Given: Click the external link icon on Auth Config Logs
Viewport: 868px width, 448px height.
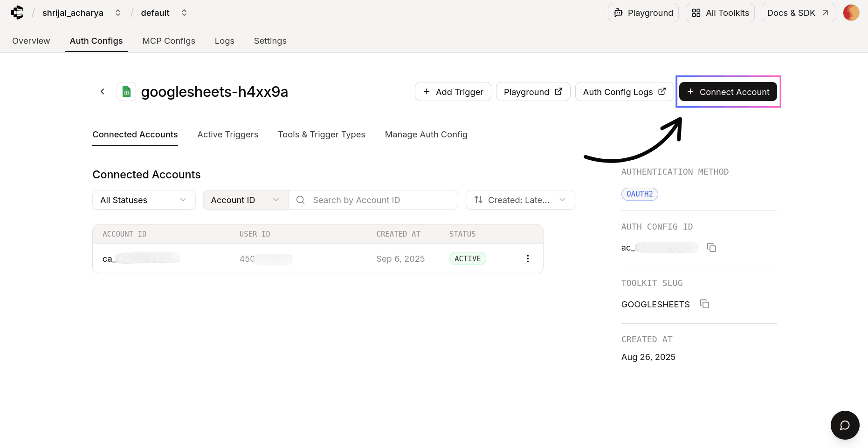Looking at the screenshot, I should coord(662,91).
